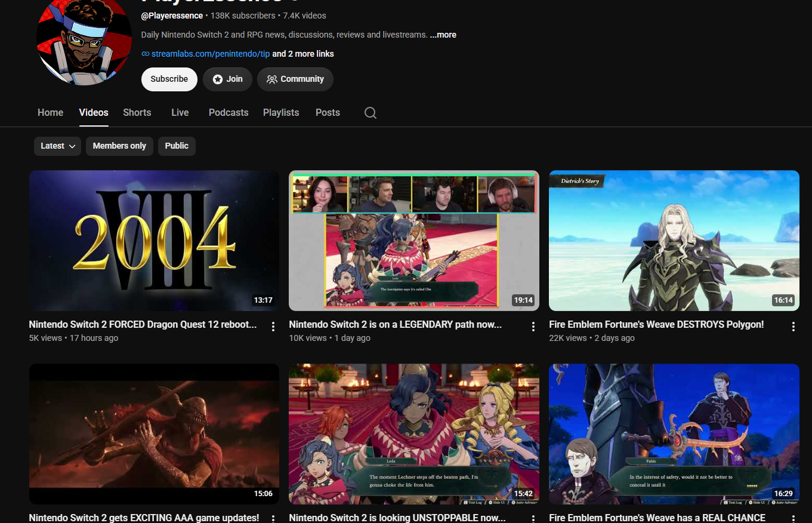Open three-dot menu for the LEGENDARY path video

(x=533, y=327)
